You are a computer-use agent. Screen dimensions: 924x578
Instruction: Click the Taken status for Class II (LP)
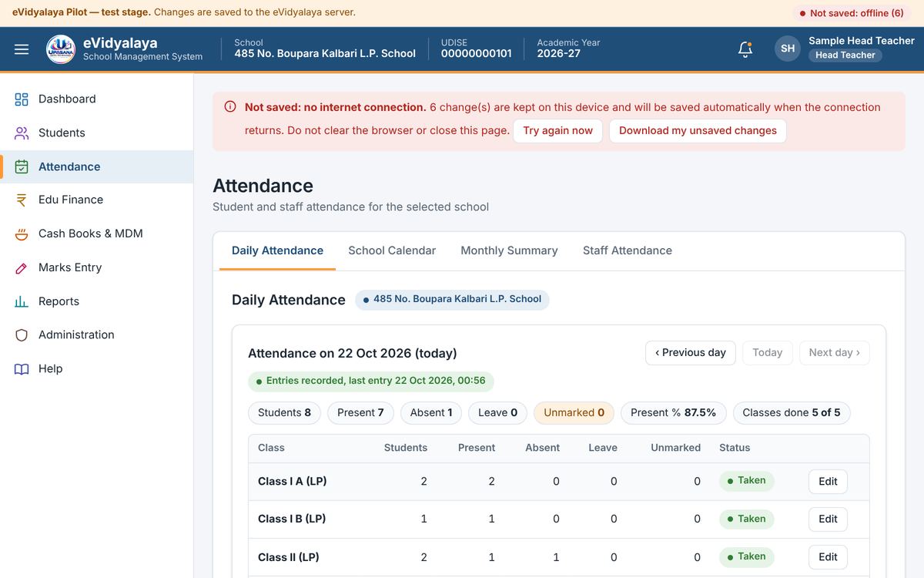[x=746, y=556]
